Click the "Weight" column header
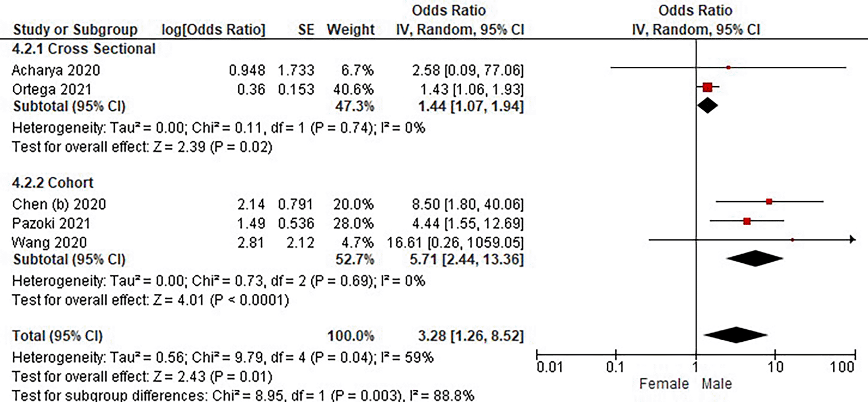Viewport: 868px width, 402px height. tap(351, 30)
